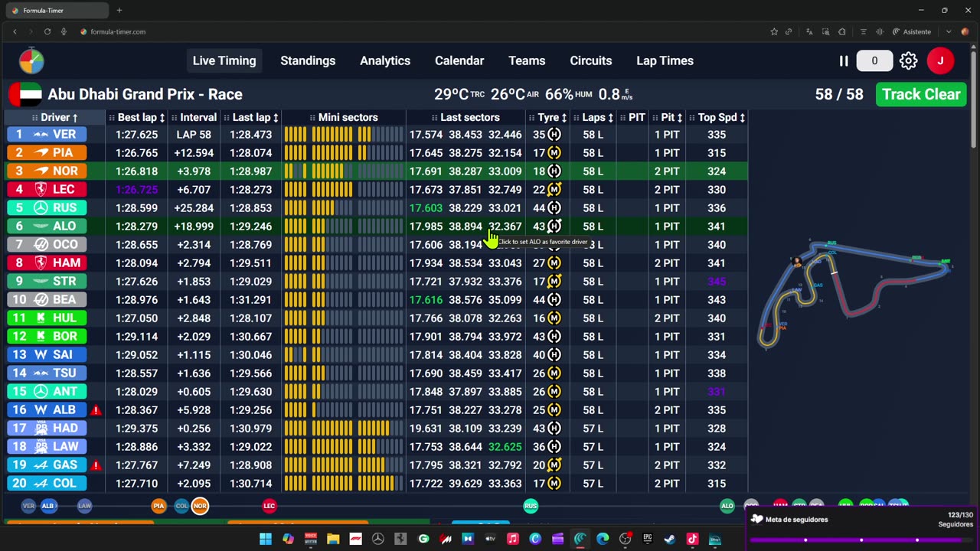
Task: Click the red warning icon beside GAS
Action: (96, 465)
